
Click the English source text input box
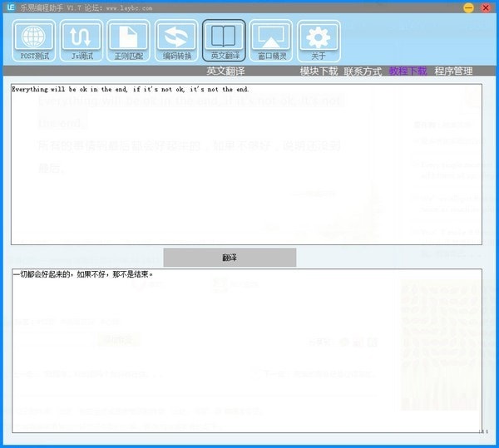coord(247,165)
